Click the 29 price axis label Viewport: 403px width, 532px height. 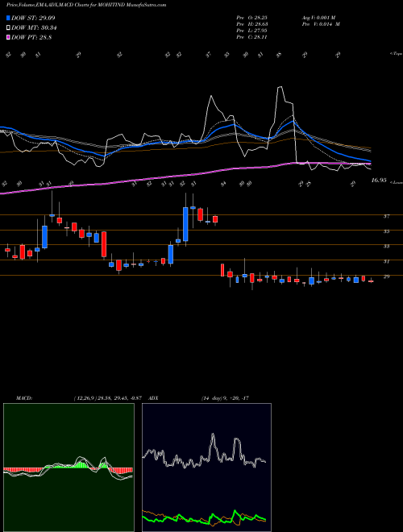point(386,276)
